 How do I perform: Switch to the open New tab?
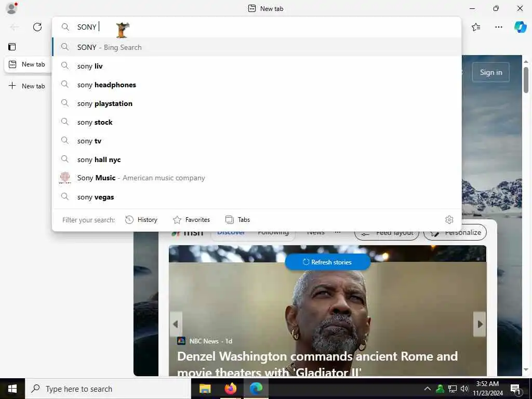click(x=28, y=64)
